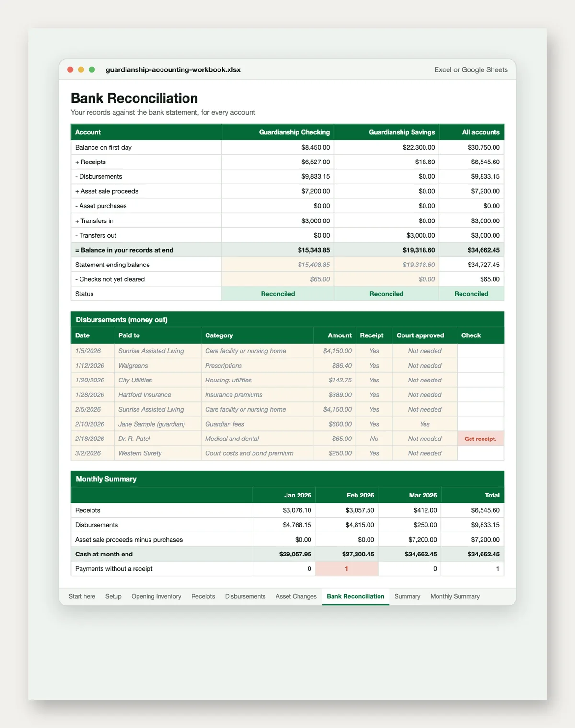575x728 pixels.
Task: Click the Checking asset sale proceeds $7,200.00
Action: pos(278,191)
